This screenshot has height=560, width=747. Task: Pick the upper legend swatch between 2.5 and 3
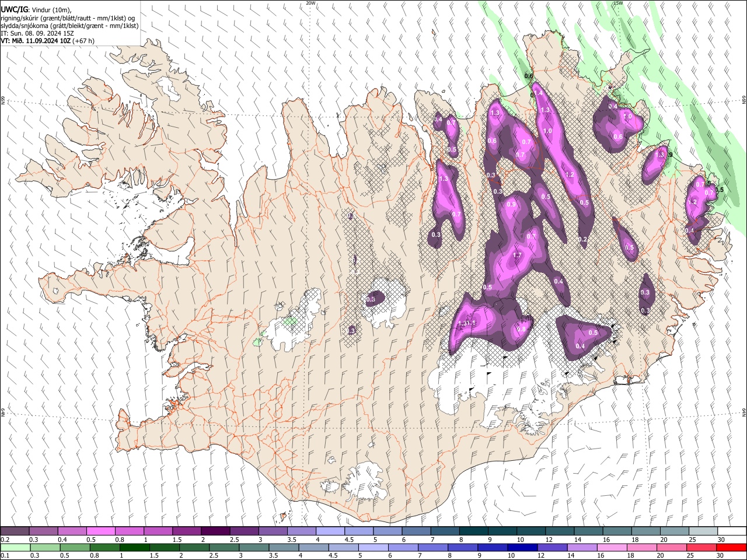coord(243,531)
